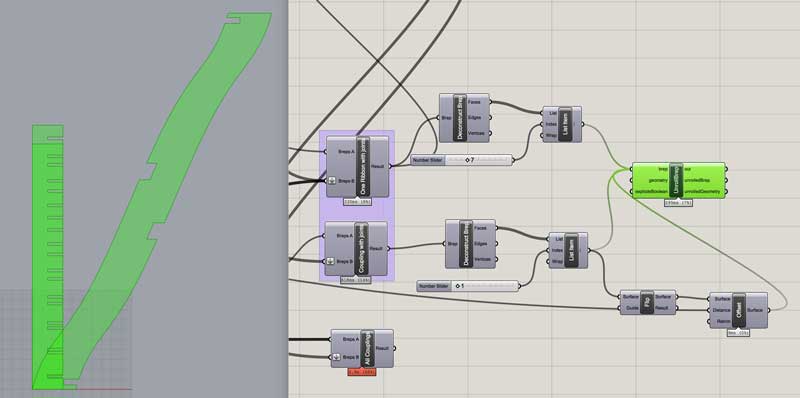Click out output of UnrollBrep component
The height and width of the screenshot is (398, 800).
point(688,168)
